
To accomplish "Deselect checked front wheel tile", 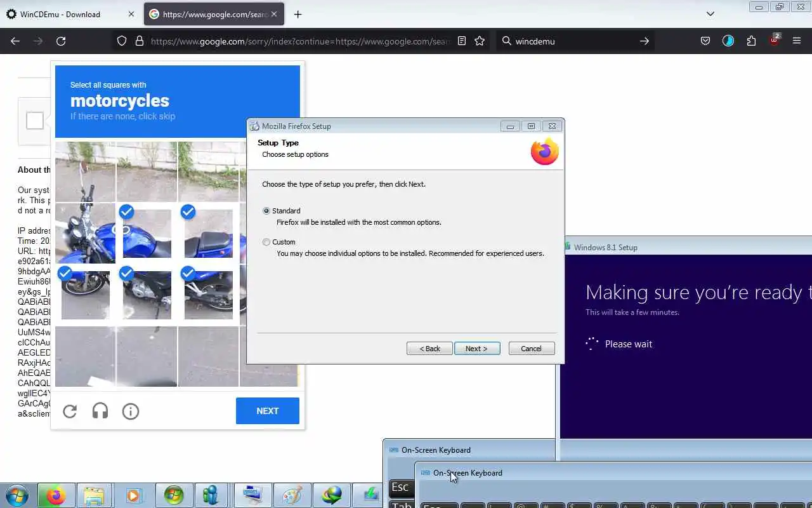I will (x=85, y=295).
